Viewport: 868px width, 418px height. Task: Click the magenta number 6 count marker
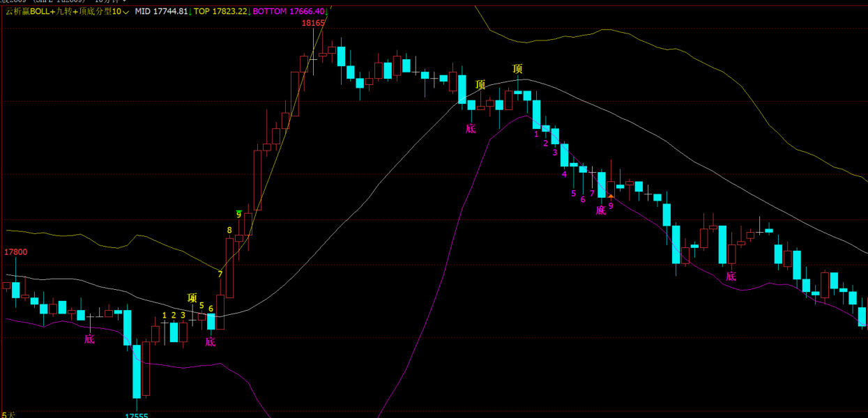(x=583, y=199)
